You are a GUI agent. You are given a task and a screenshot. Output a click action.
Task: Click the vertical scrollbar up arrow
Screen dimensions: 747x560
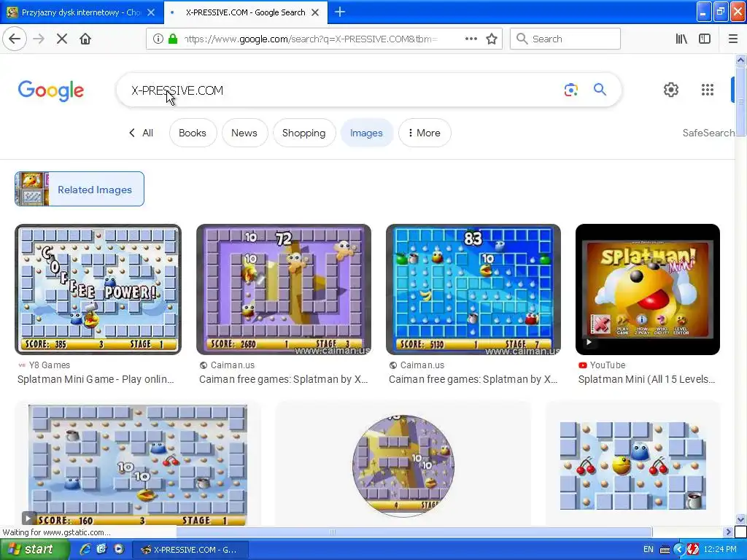pos(740,60)
